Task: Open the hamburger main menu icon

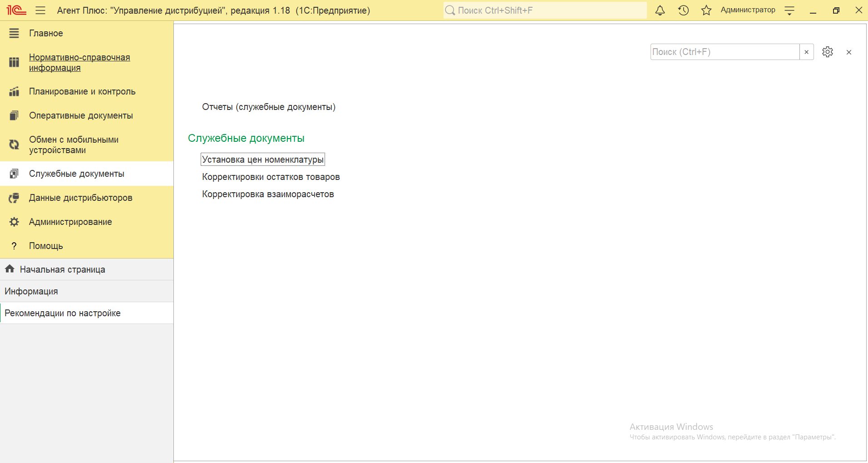Action: (x=40, y=10)
